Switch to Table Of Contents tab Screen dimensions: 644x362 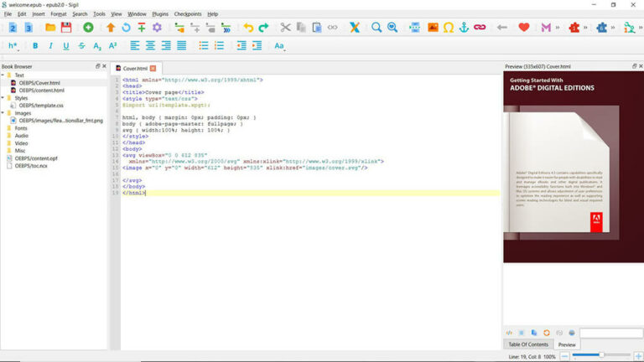pos(527,344)
